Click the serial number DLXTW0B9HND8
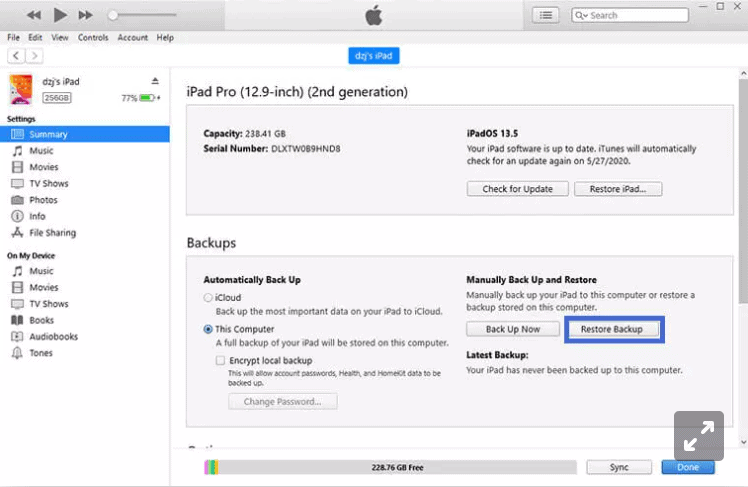The height and width of the screenshot is (487, 748). coord(306,149)
